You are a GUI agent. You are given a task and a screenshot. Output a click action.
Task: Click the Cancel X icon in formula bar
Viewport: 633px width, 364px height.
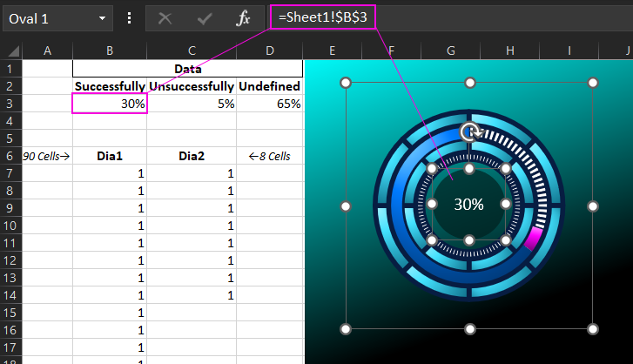pyautogui.click(x=165, y=17)
